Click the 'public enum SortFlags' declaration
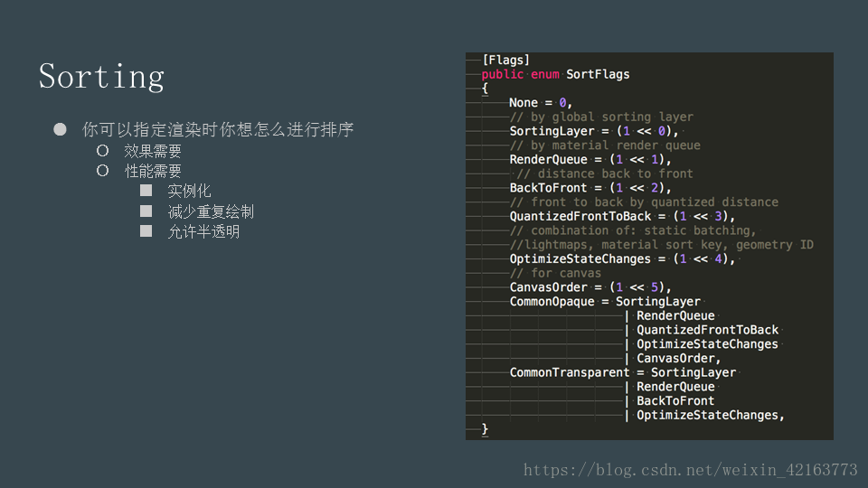 click(x=556, y=74)
